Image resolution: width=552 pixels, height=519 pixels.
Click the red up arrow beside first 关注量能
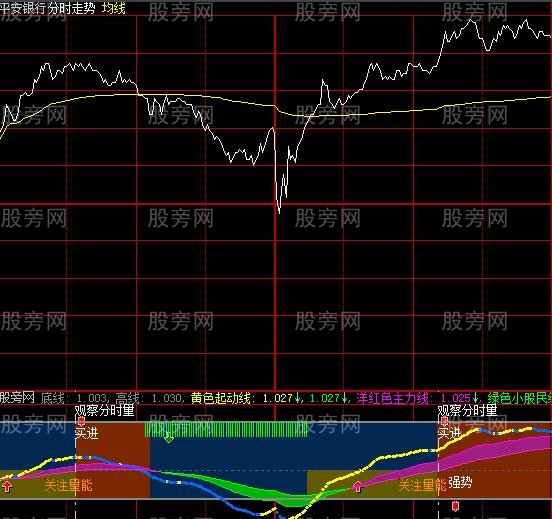click(7, 487)
